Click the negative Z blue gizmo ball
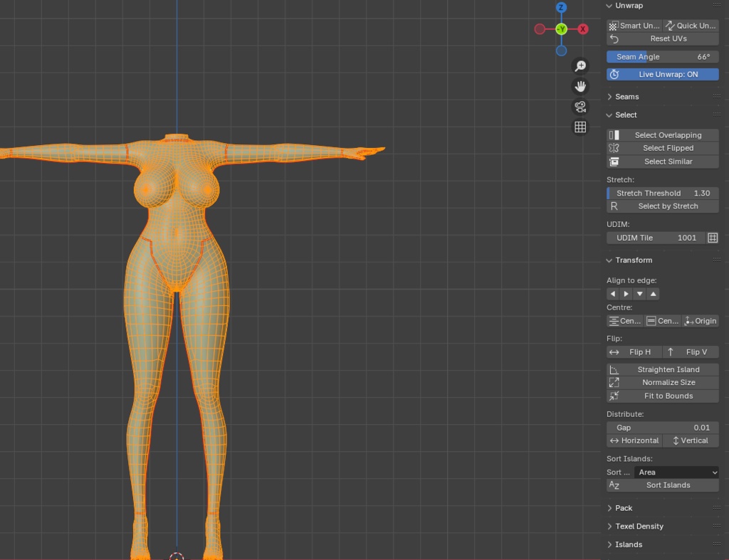 [562, 51]
